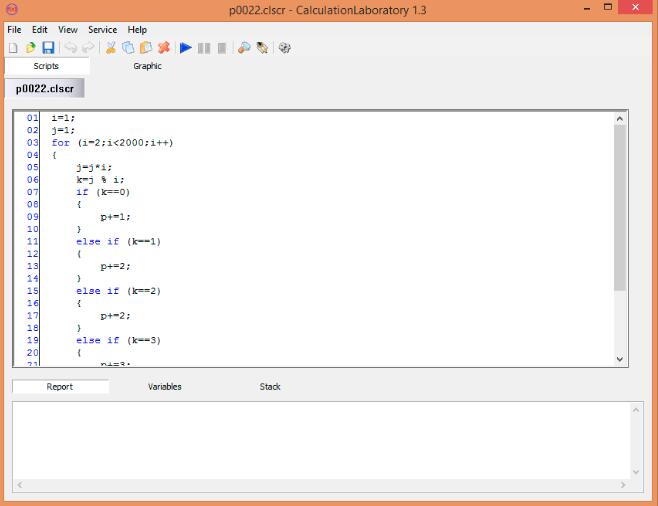Click inside the Report output area
658x506 pixels.
(x=320, y=438)
